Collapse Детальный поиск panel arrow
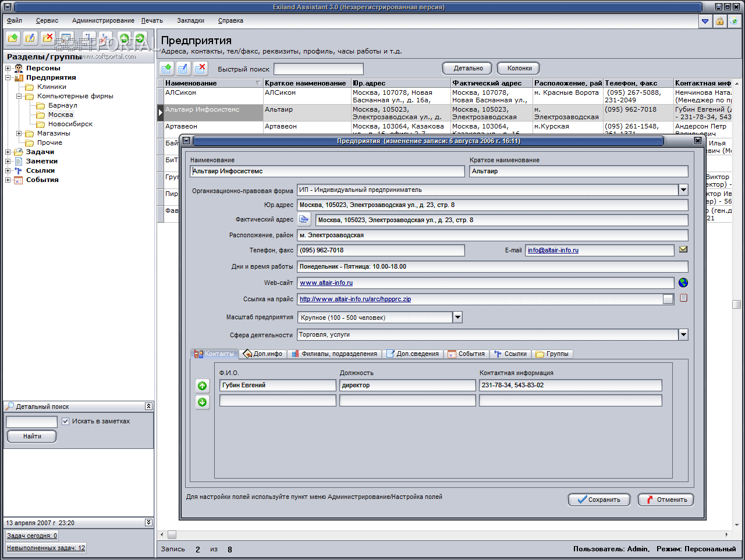This screenshot has height=560, width=745. click(x=148, y=406)
